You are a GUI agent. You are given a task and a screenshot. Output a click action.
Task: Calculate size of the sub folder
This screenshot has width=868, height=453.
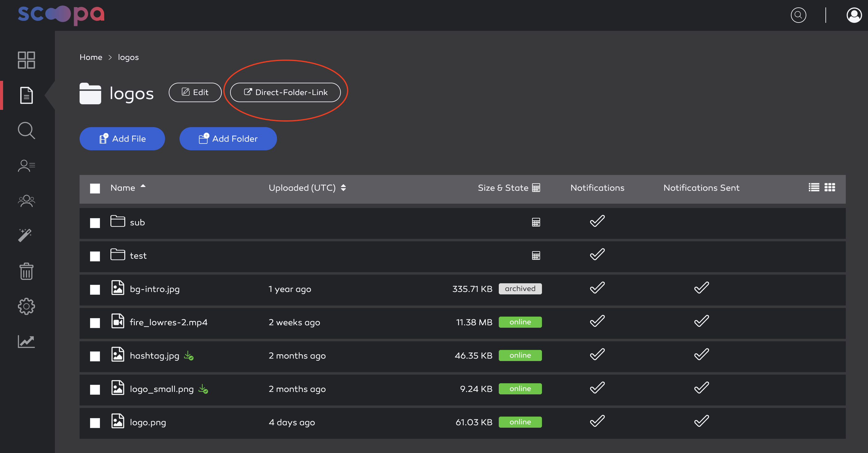[x=536, y=222]
